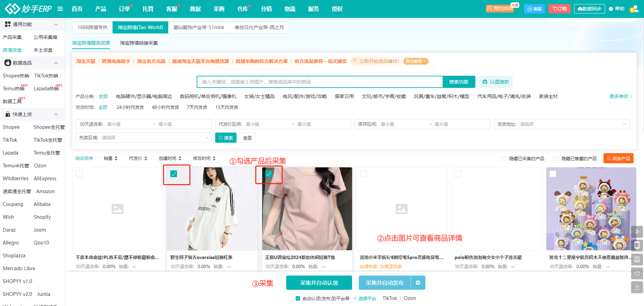Click 30天退货率 minimum value field

click(128, 124)
